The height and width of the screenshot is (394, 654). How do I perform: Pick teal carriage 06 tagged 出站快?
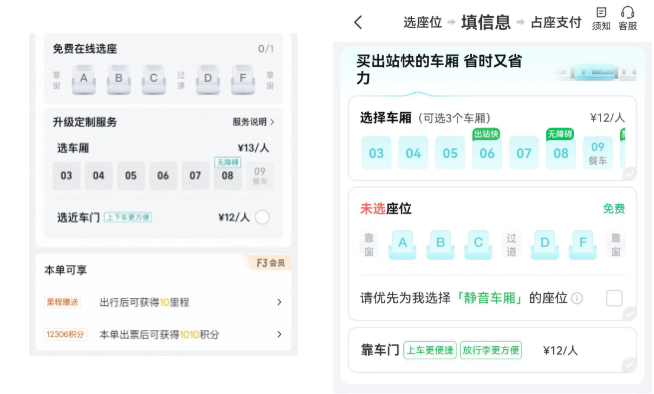pyautogui.click(x=487, y=153)
